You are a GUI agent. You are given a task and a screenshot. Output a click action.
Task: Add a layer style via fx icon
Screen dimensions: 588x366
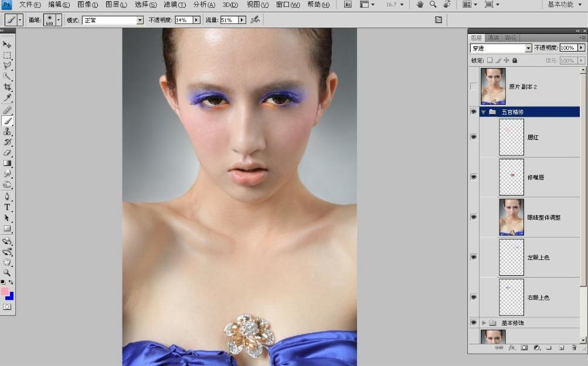point(512,348)
